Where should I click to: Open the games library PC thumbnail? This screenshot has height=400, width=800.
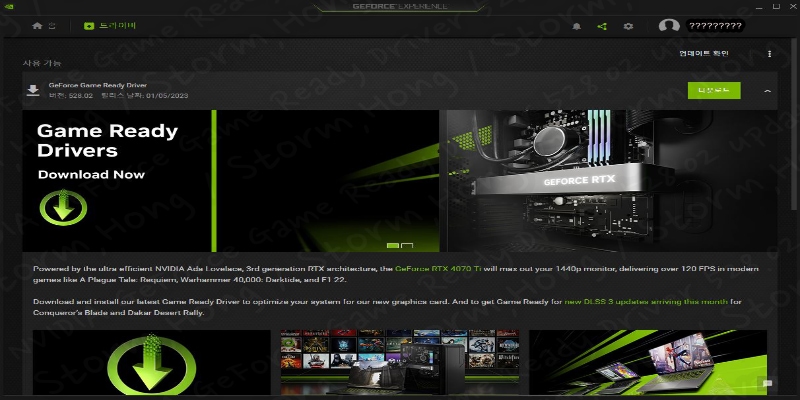[x=399, y=362]
